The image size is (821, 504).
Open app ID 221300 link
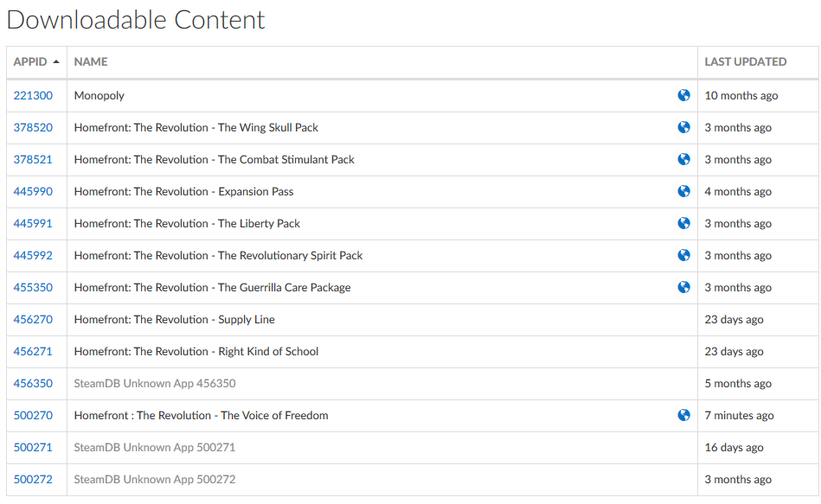pyautogui.click(x=33, y=95)
